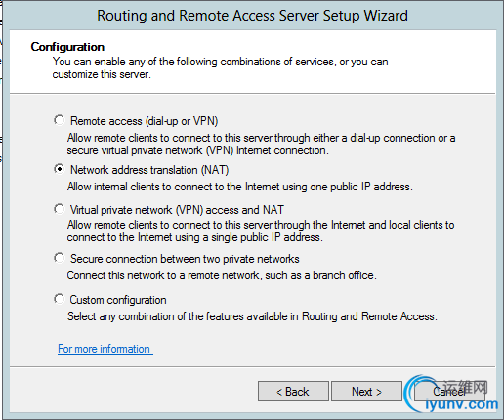This screenshot has width=504, height=420.
Task: Cancel the setup wizard
Action: [449, 392]
